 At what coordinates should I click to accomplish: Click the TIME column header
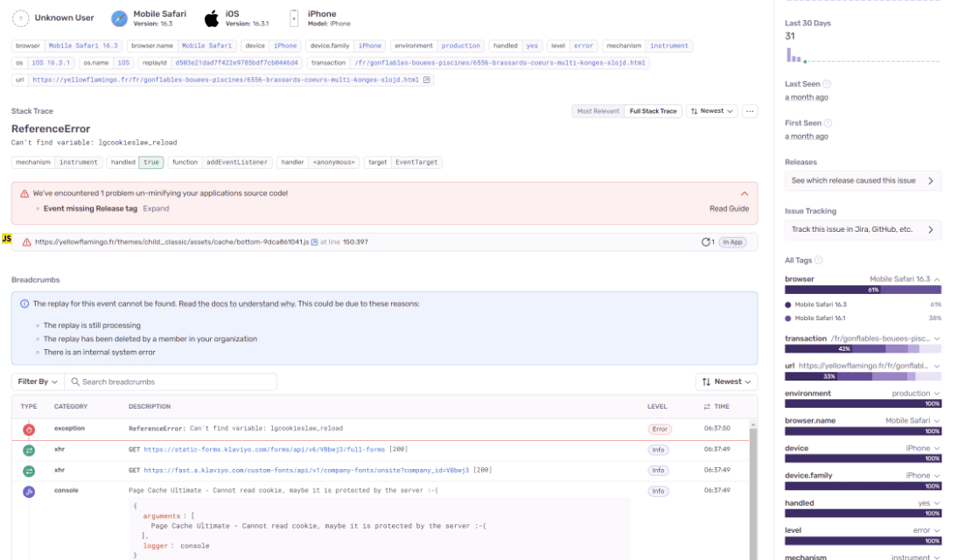[717, 407]
